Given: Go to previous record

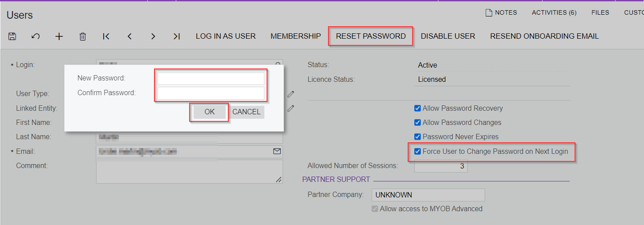Looking at the screenshot, I should pyautogui.click(x=130, y=36).
